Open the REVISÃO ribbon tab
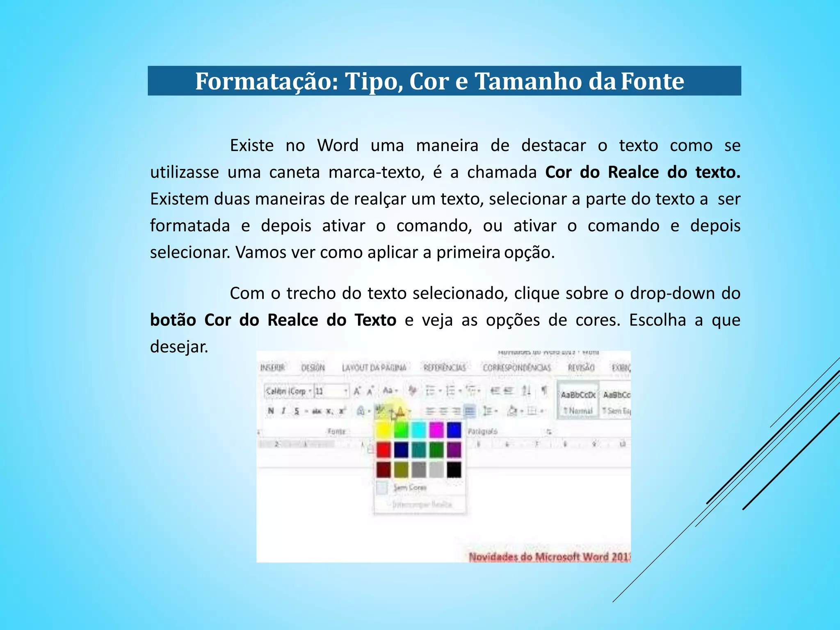This screenshot has width=840, height=630. (x=581, y=367)
